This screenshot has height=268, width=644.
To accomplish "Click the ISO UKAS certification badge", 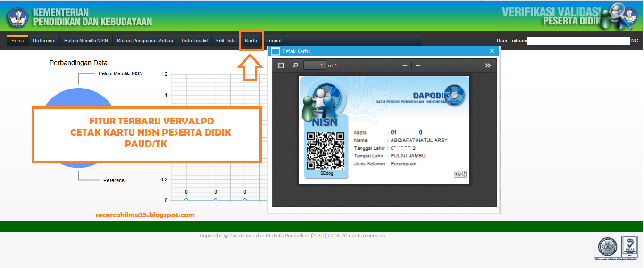I will (617, 247).
